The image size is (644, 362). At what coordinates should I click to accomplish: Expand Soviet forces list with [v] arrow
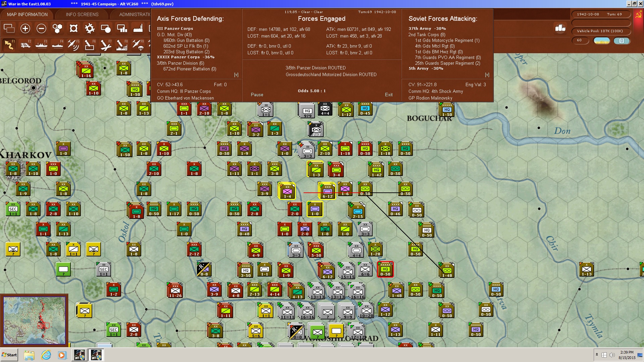click(x=487, y=75)
